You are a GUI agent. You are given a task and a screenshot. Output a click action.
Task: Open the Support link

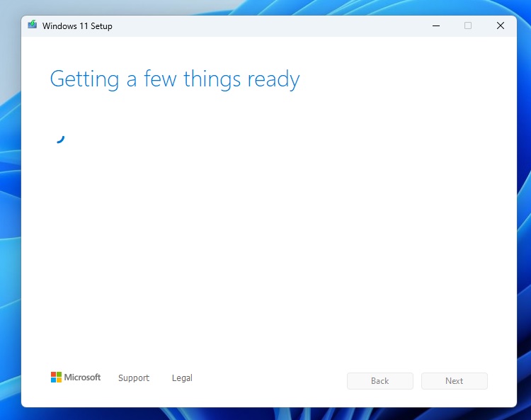point(134,378)
